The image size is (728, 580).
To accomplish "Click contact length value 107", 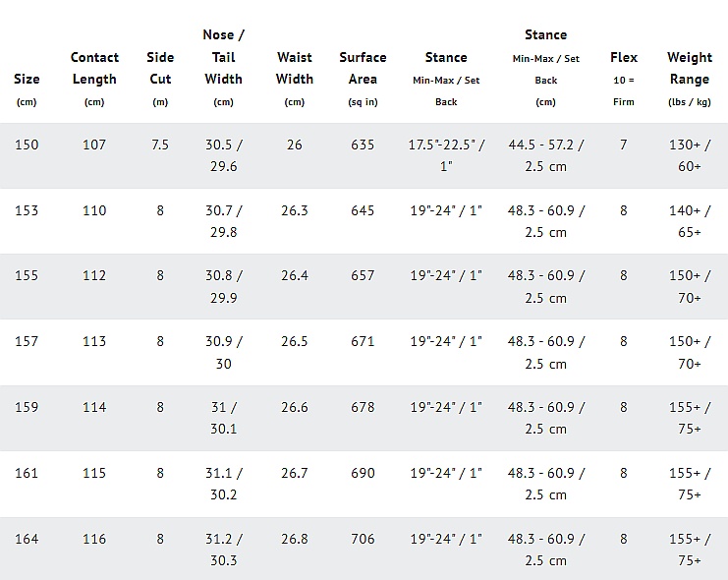I will [x=94, y=145].
